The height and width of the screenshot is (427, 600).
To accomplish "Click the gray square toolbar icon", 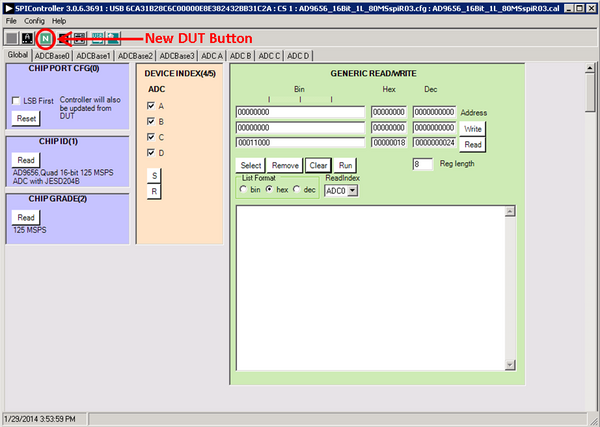I will (12, 38).
